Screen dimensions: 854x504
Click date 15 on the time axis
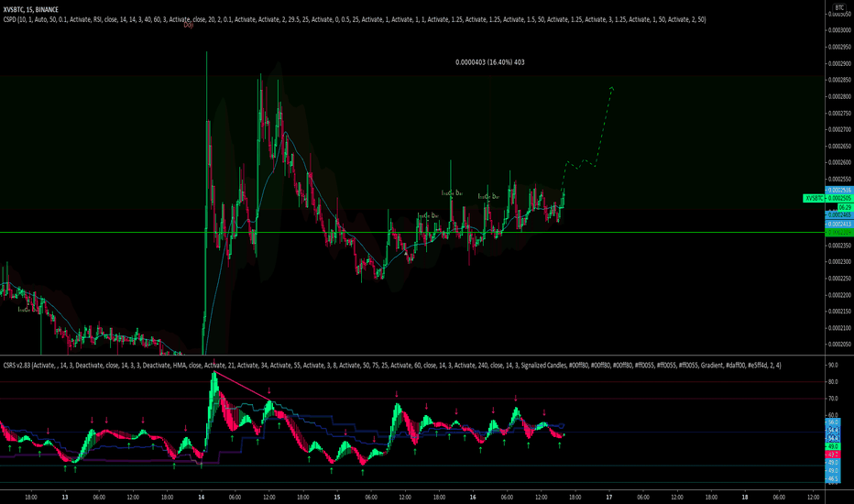point(337,497)
